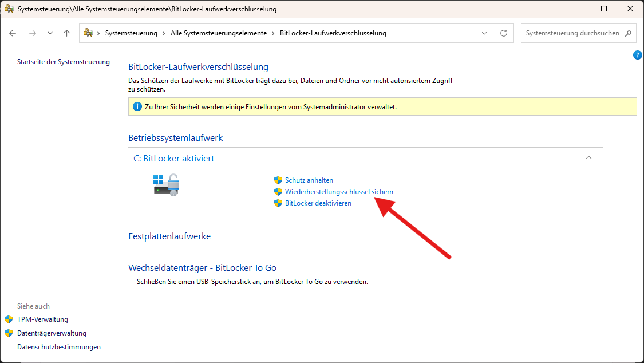Image resolution: width=644 pixels, height=363 pixels.
Task: Click the forward navigation arrow
Action: 33,33
